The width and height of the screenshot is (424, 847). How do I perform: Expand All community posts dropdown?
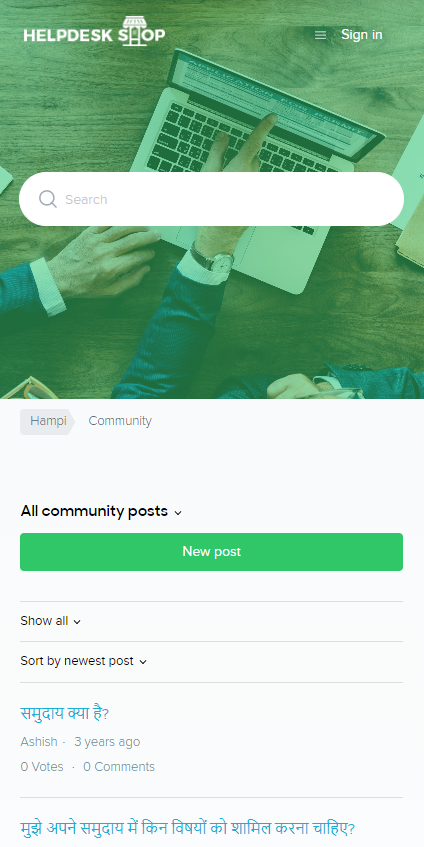[x=101, y=511]
